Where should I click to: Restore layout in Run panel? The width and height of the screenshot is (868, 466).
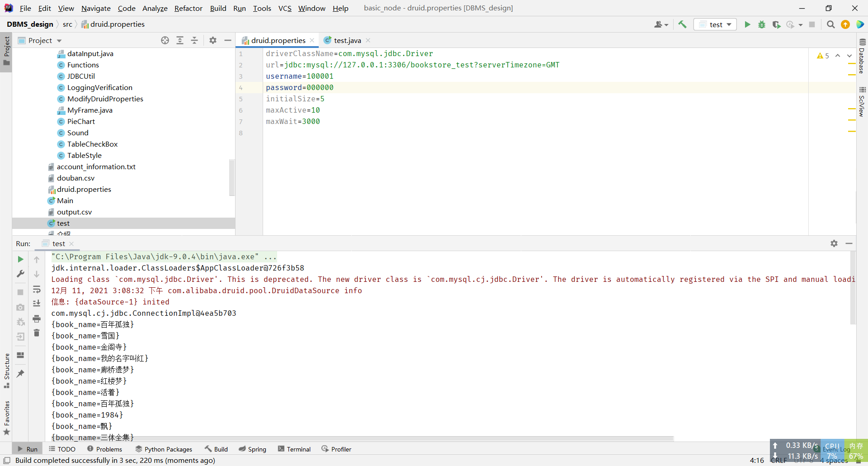pyautogui.click(x=20, y=355)
